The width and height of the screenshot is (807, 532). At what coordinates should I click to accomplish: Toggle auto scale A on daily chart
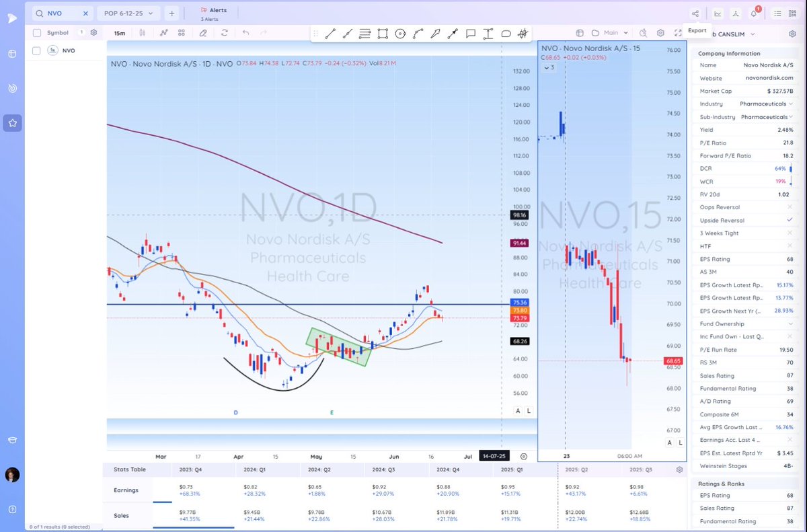[518, 410]
